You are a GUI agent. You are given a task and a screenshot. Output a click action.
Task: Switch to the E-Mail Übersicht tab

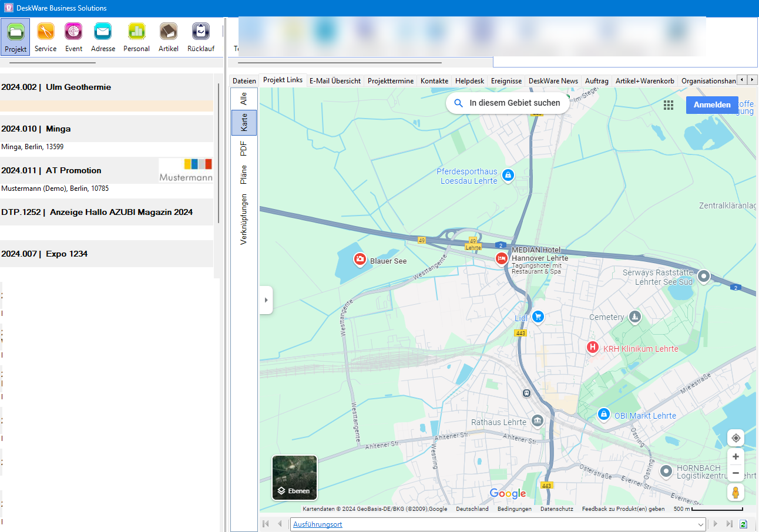[335, 81]
